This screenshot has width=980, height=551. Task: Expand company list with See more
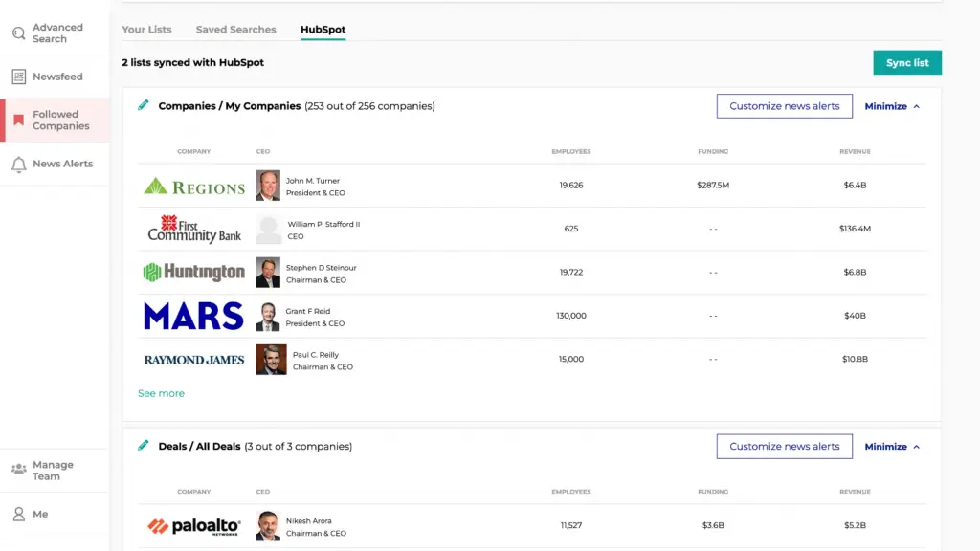click(161, 393)
